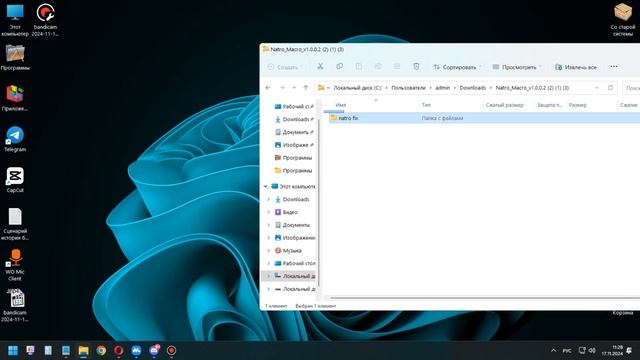Sort by Сжатый размер column header
Image resolution: width=640 pixels, height=360 pixels.
504,105
